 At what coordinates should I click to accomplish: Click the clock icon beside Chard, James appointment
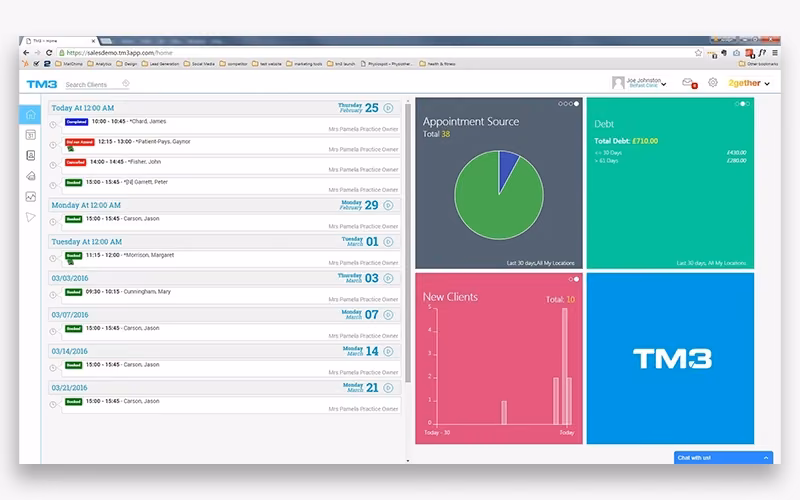click(x=53, y=124)
